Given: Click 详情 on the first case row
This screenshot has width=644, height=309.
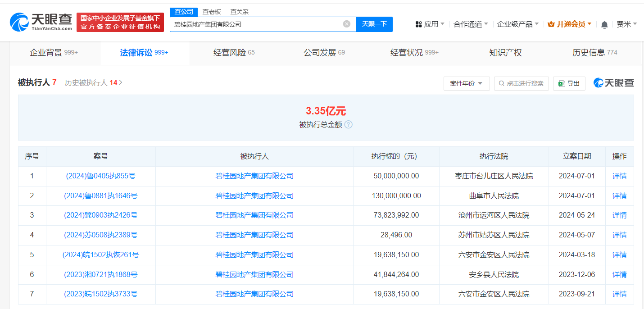Looking at the screenshot, I should 619,176.
